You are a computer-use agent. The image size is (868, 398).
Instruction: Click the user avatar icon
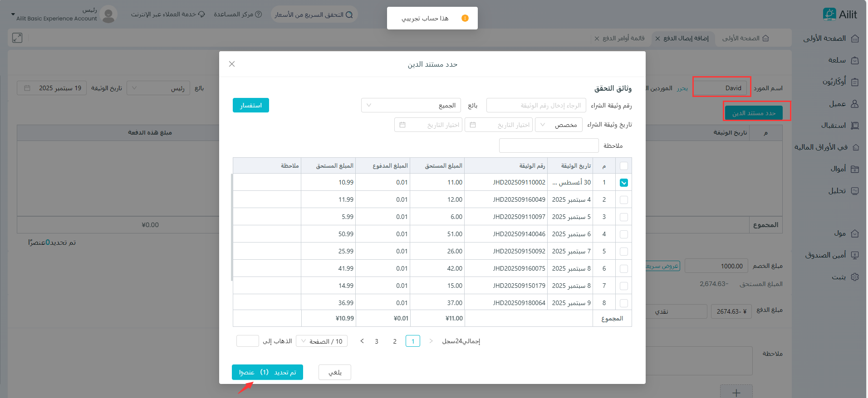[x=108, y=15]
